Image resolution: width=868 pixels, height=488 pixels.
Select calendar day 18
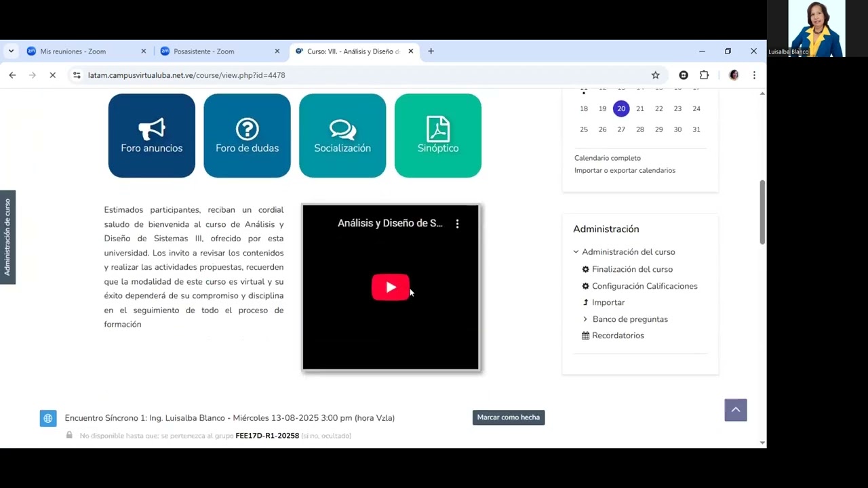(x=584, y=108)
